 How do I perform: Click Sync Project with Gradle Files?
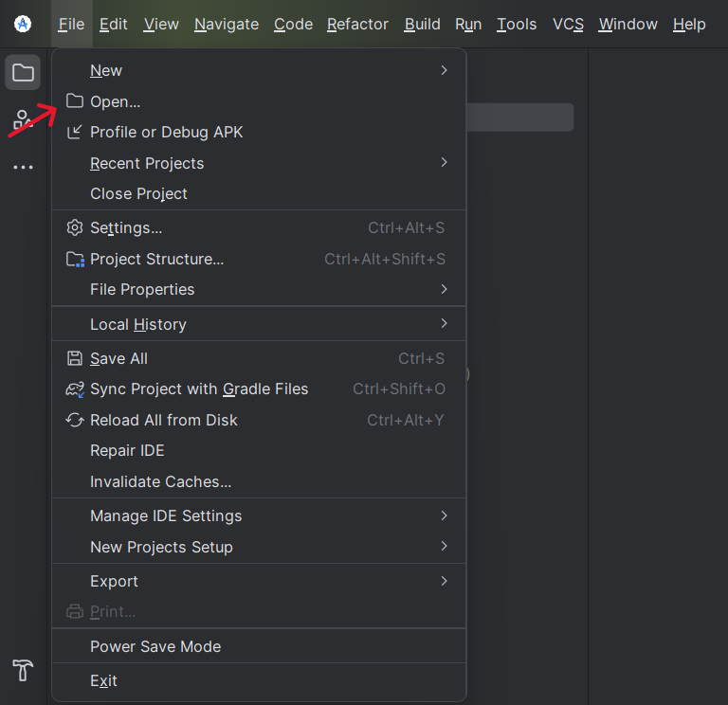point(259,389)
